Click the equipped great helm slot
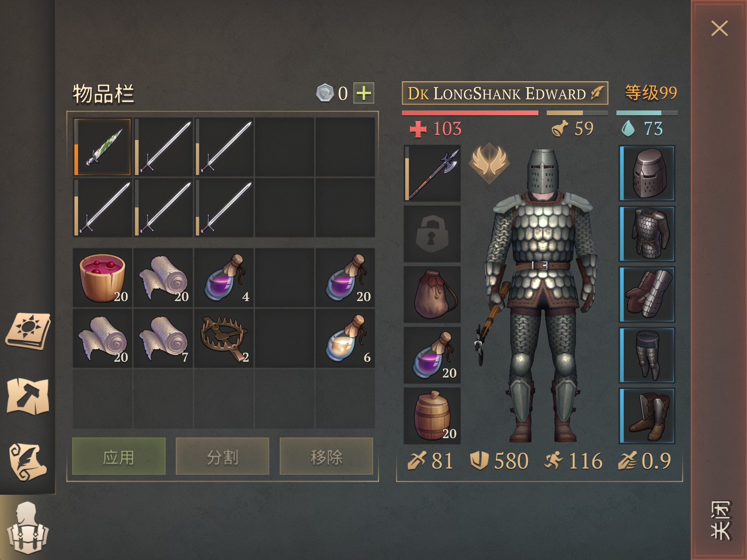Screen dimensions: 747x560 point(647,173)
